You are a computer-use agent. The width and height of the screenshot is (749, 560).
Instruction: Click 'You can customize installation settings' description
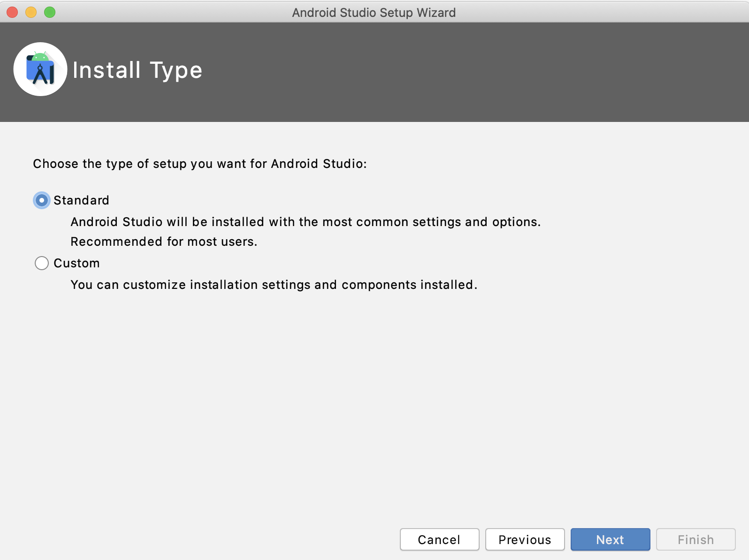[x=274, y=285]
